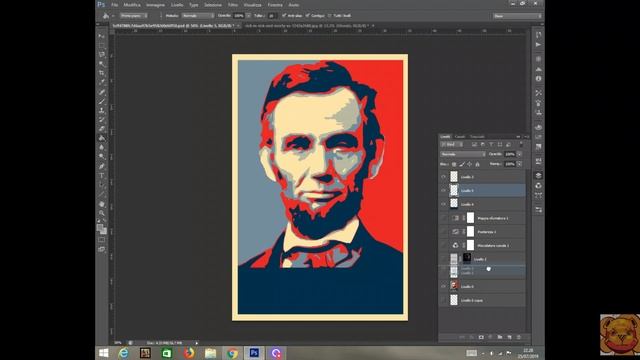Click the foreground color swatch
The height and width of the screenshot is (360, 640).
100,228
